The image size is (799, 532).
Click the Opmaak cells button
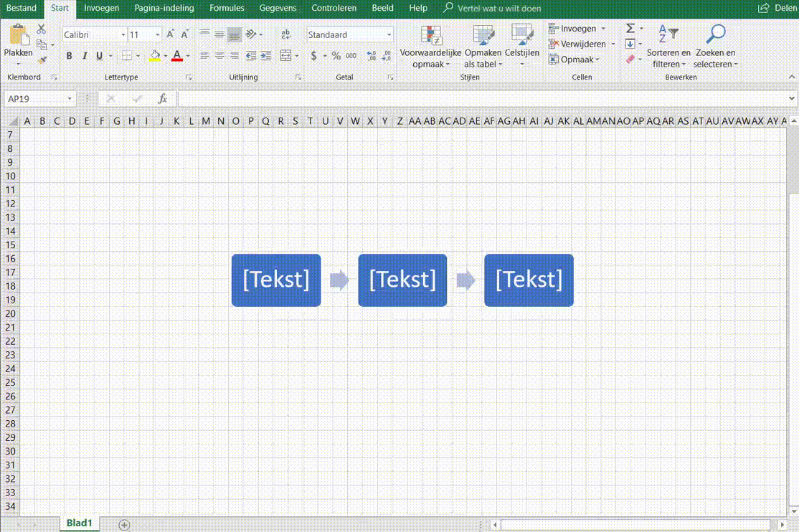pyautogui.click(x=575, y=60)
